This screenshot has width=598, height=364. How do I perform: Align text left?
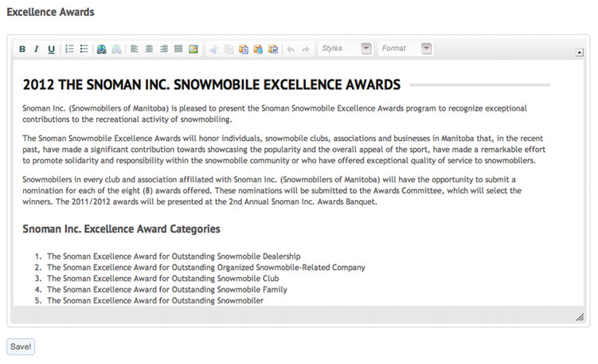(x=135, y=49)
